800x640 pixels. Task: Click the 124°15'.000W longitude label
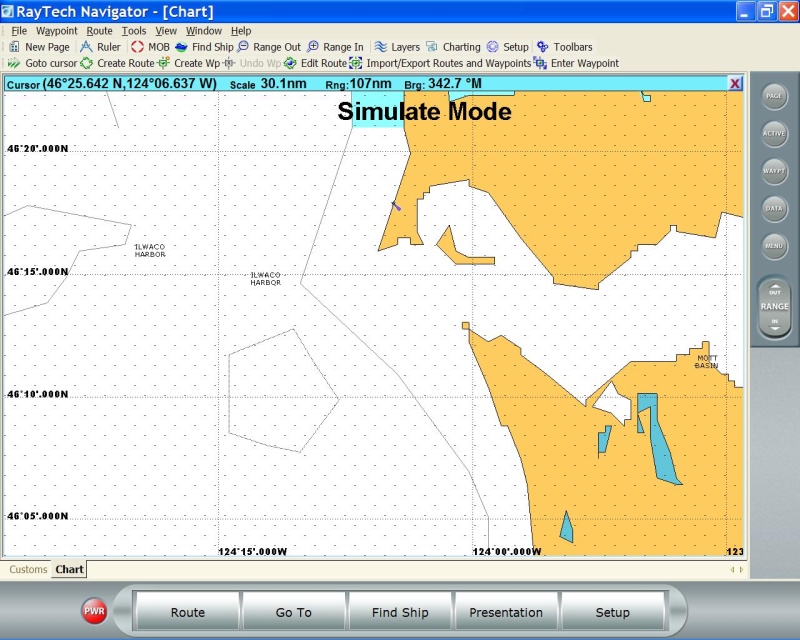(253, 552)
